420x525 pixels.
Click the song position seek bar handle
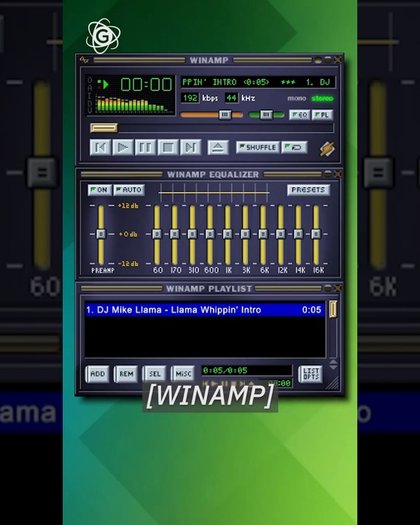tap(104, 128)
